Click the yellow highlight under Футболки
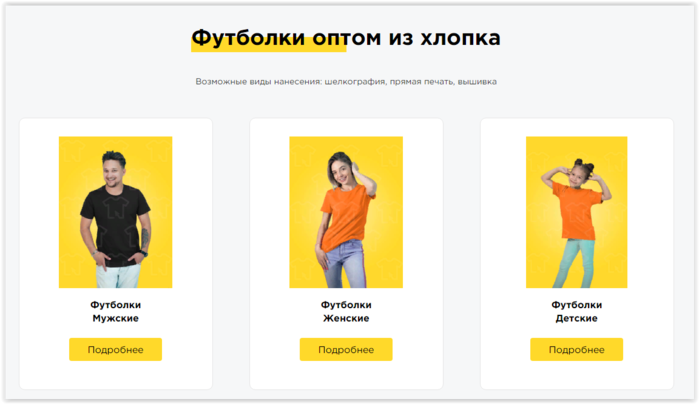Screen dimensions: 699x404 tap(268, 46)
